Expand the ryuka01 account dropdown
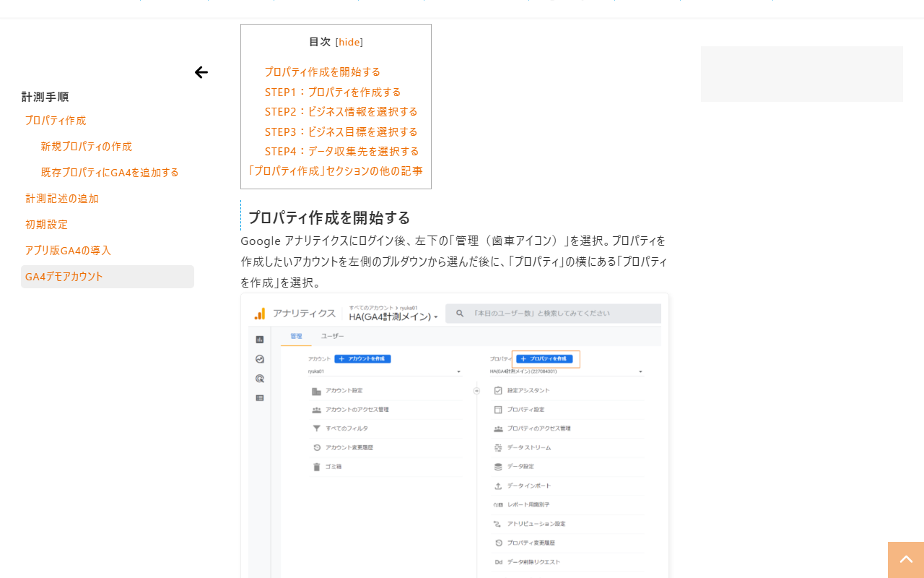924x578 pixels. coord(385,371)
